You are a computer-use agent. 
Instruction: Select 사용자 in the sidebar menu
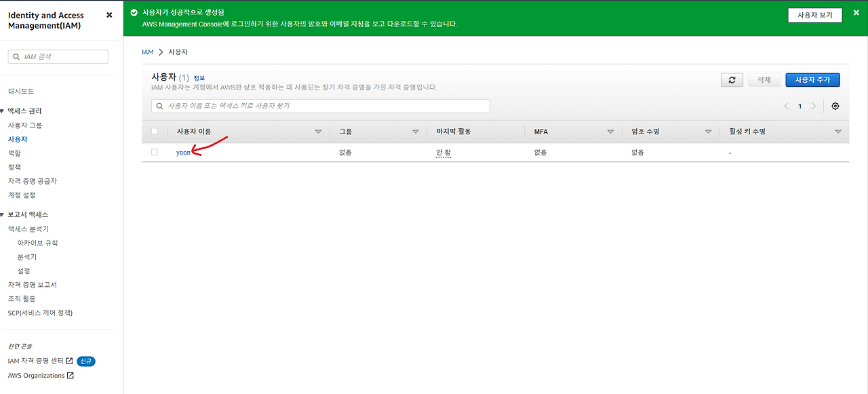point(18,139)
